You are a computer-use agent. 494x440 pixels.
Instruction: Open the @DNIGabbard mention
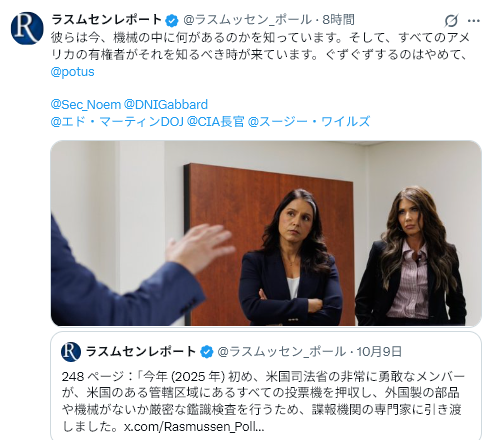pyautogui.click(x=166, y=105)
